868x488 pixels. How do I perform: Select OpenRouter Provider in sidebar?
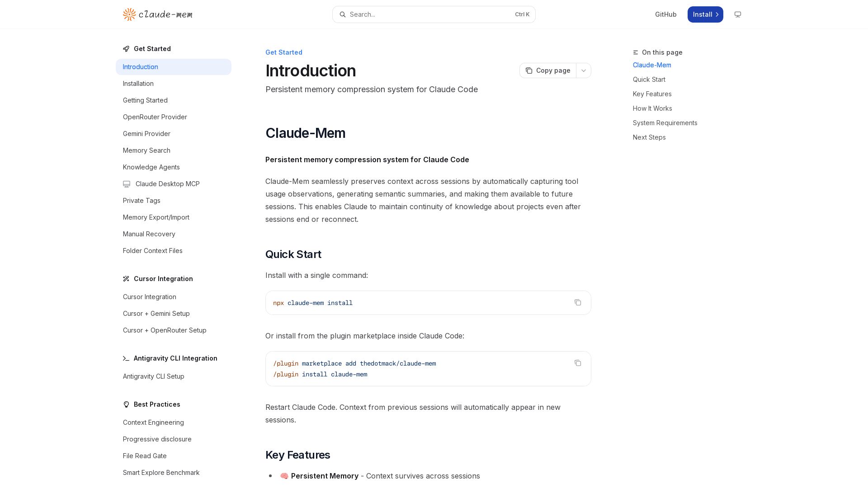click(174, 117)
